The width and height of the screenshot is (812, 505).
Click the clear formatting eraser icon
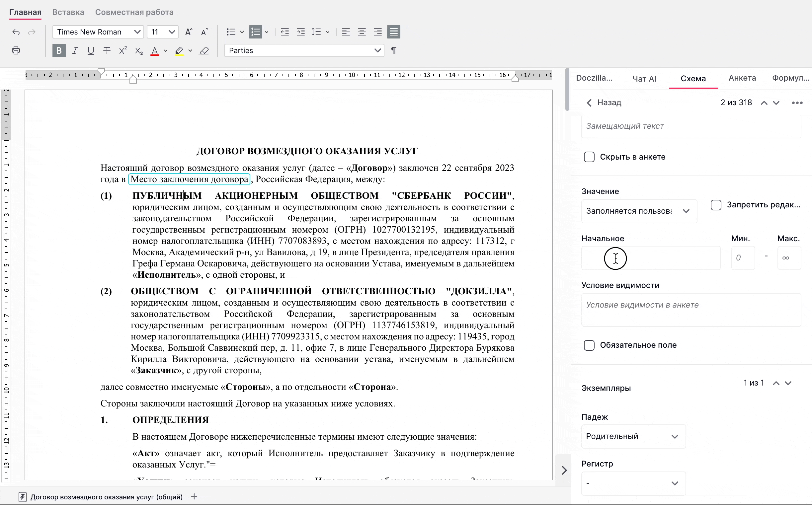pyautogui.click(x=204, y=51)
